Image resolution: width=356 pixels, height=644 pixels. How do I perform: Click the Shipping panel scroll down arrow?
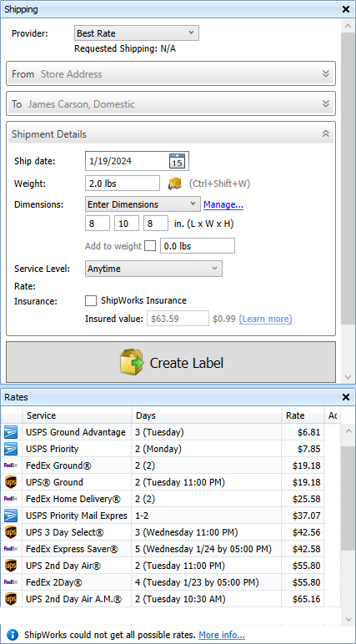click(348, 376)
